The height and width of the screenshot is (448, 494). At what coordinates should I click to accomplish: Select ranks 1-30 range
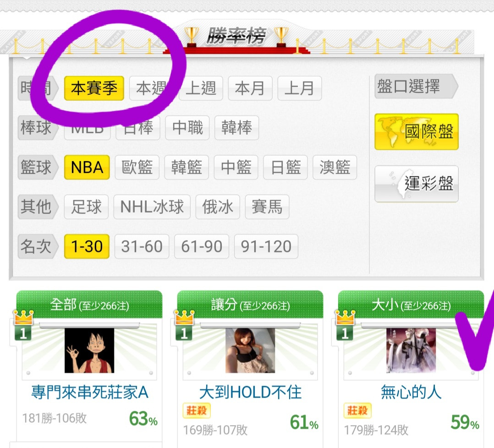pyautogui.click(x=87, y=246)
